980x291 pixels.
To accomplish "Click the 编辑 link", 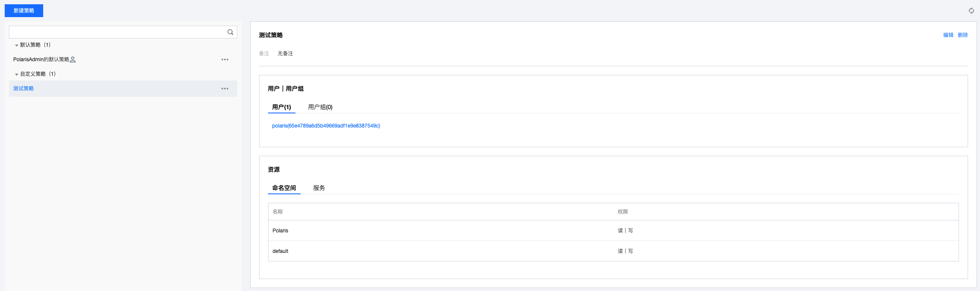I will pos(948,35).
